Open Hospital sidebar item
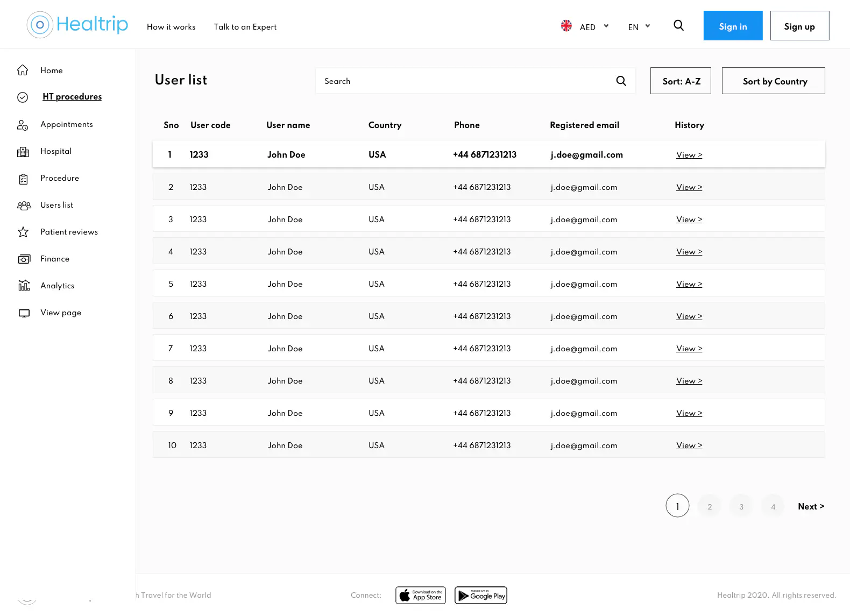Screen dimensions: 850x616 [x=56, y=151]
